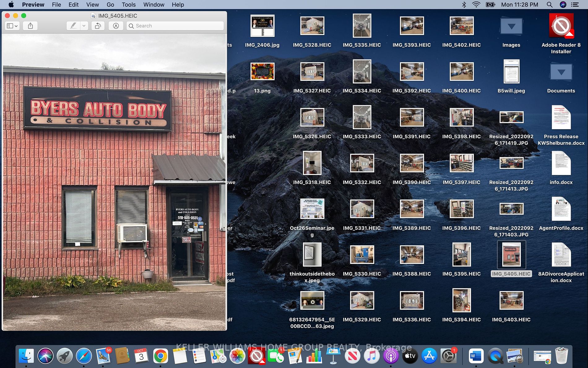Open Podcasts from the Dock
This screenshot has height=368, width=588.
pyautogui.click(x=391, y=356)
